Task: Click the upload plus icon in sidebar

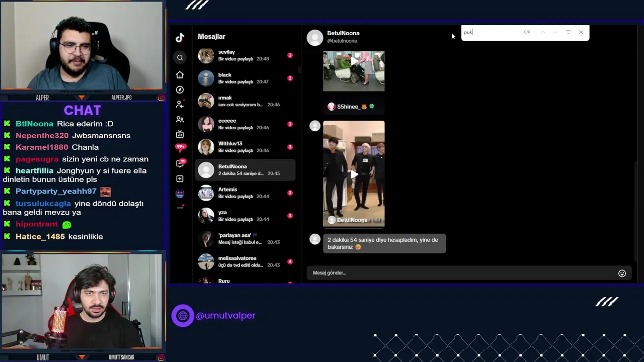Action: pos(180,179)
